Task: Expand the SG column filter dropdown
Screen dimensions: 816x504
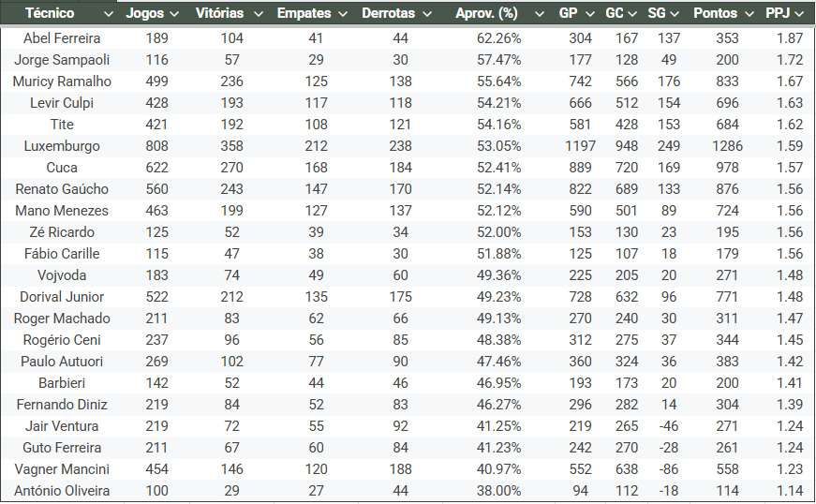Action: pos(678,14)
